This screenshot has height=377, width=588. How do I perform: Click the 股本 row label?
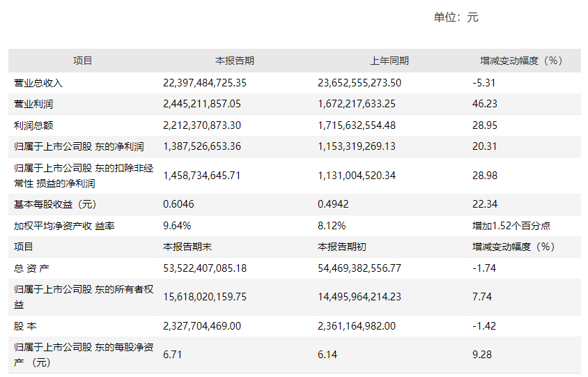25,326
